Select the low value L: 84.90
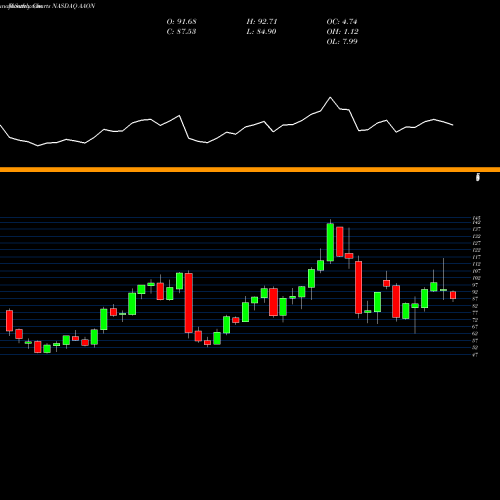Image resolution: width=500 pixels, height=500 pixels. pos(261,32)
